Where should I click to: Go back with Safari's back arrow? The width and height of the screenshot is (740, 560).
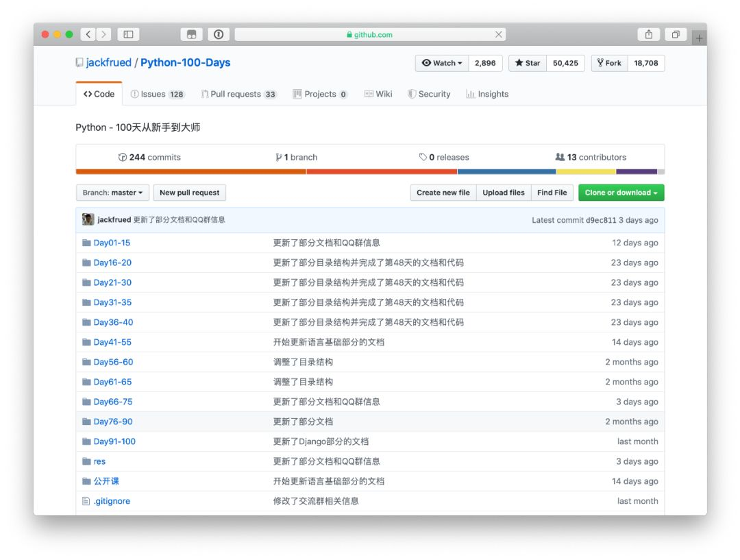pos(88,34)
